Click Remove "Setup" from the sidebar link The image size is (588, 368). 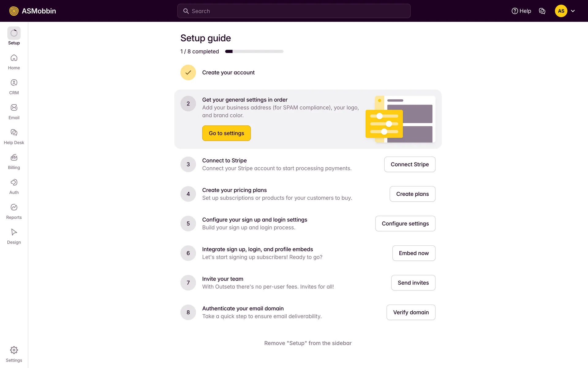click(308, 343)
